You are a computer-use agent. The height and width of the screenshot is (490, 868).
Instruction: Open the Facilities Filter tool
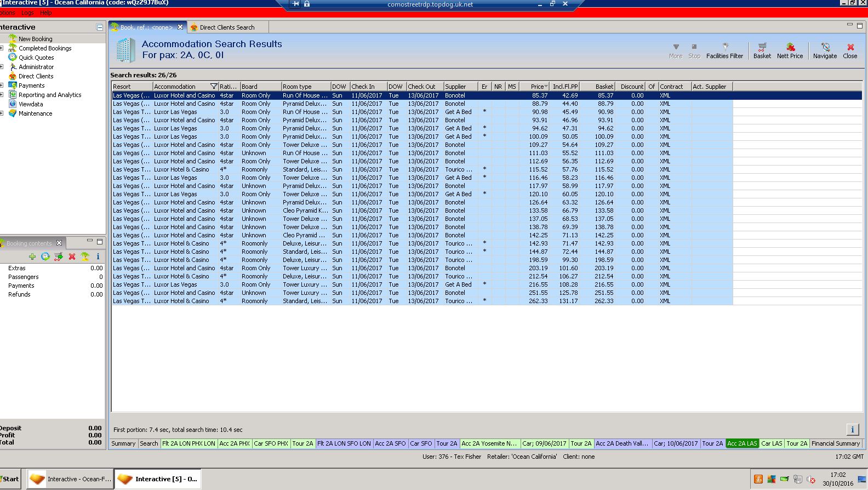(x=724, y=51)
